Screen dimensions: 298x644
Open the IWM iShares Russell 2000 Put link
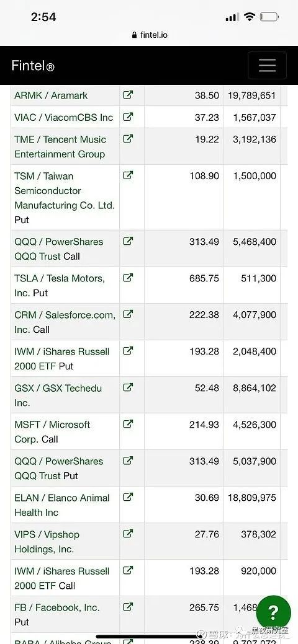[x=61, y=358]
